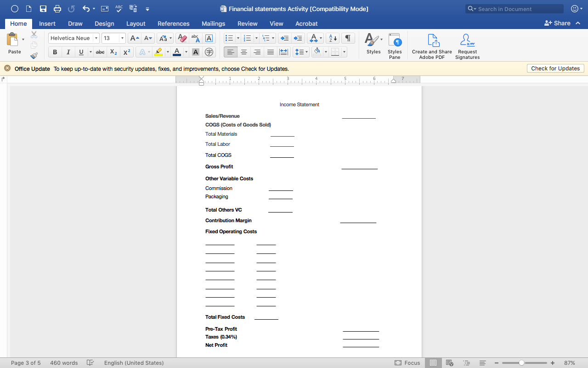The height and width of the screenshot is (368, 588).
Task: Open numbering list dropdown arrow
Action: coord(255,38)
